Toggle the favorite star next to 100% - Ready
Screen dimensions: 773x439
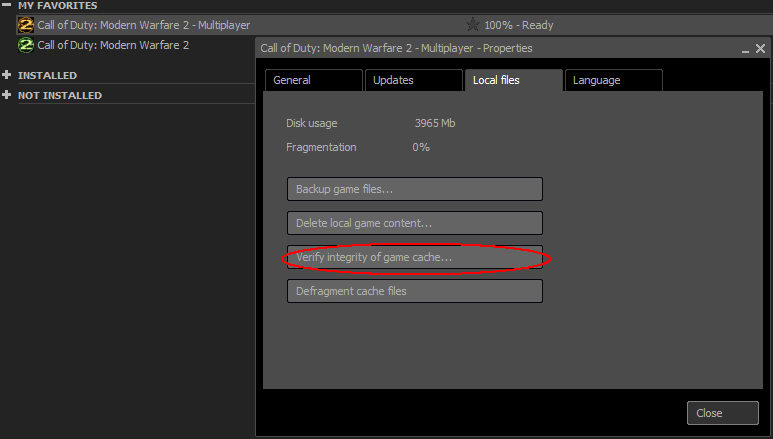click(x=472, y=25)
